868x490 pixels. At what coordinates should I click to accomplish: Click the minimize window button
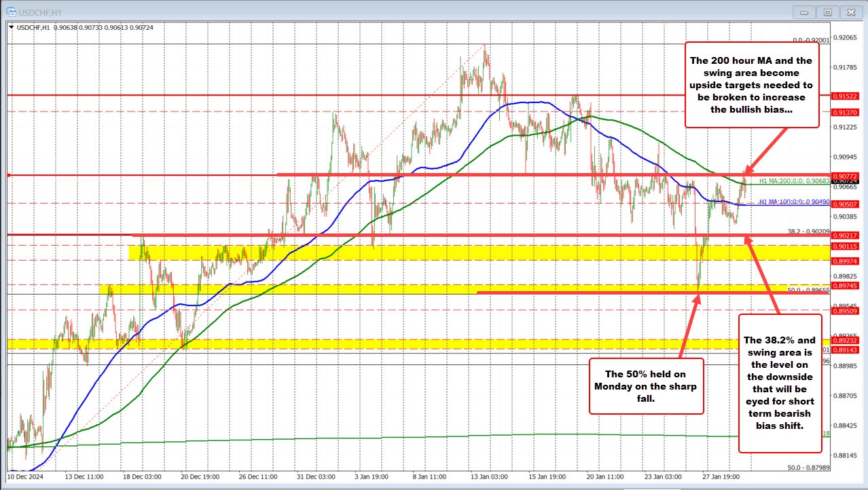click(803, 12)
